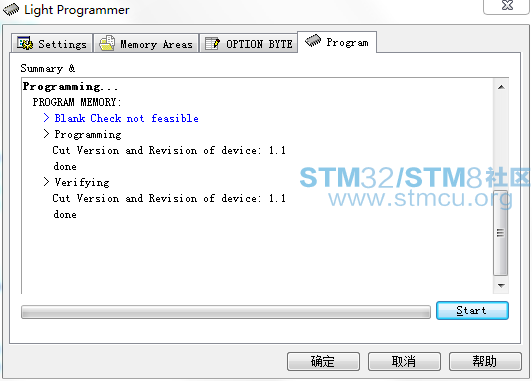The image size is (532, 381).
Task: Open the OPTION BYTE tab
Action: 249,43
